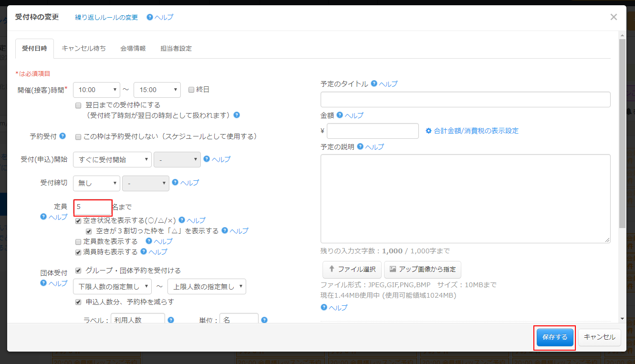Click help icon next to 予定の説明

360,146
